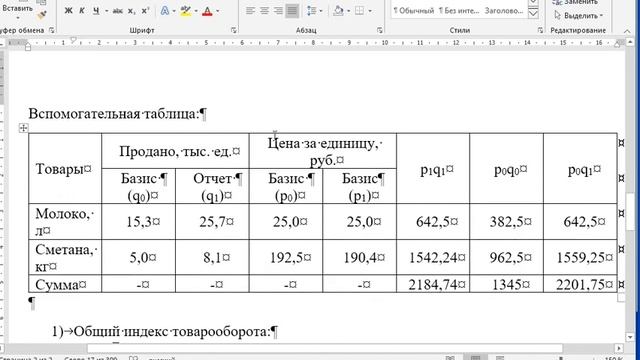
Task: Apply Без интервала style
Action: pos(459,11)
